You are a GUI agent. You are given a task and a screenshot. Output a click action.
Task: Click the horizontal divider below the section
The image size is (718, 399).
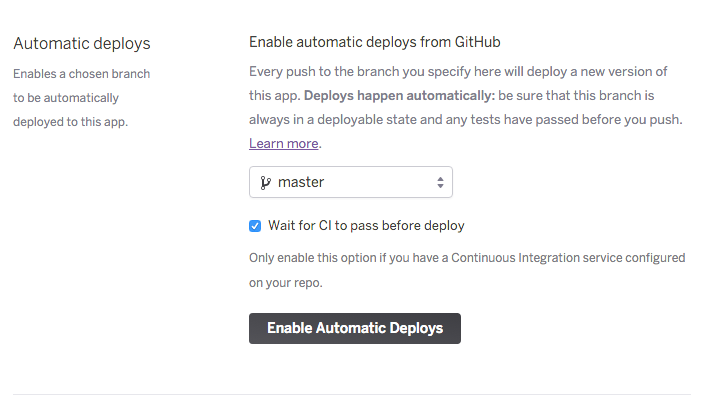[352, 394]
